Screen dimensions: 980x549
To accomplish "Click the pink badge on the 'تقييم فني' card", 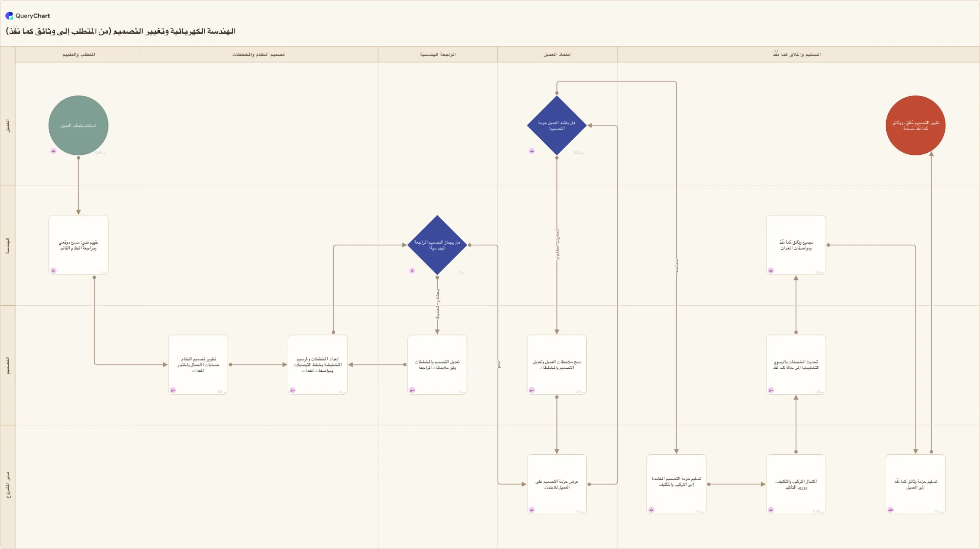I will 53,271.
